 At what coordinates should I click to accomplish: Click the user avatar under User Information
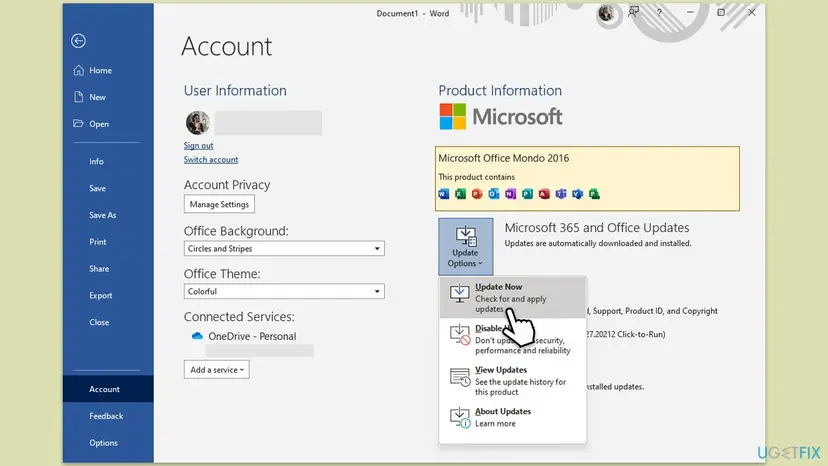[x=197, y=123]
